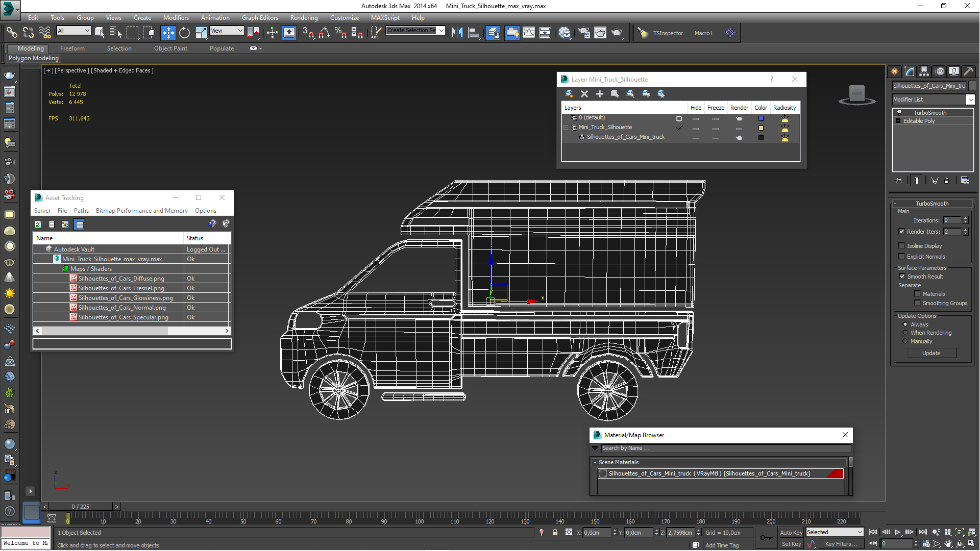Click the TSInspector flashlight icon
The width and height of the screenshot is (980, 551).
[x=643, y=33]
